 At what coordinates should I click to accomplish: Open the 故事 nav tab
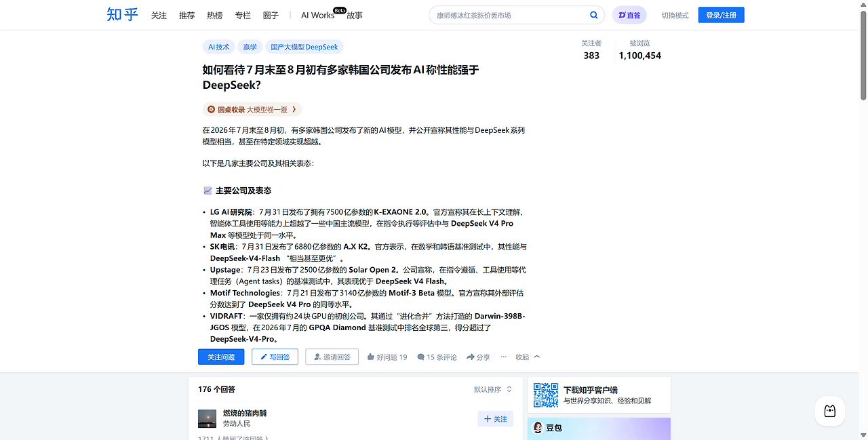pos(355,15)
